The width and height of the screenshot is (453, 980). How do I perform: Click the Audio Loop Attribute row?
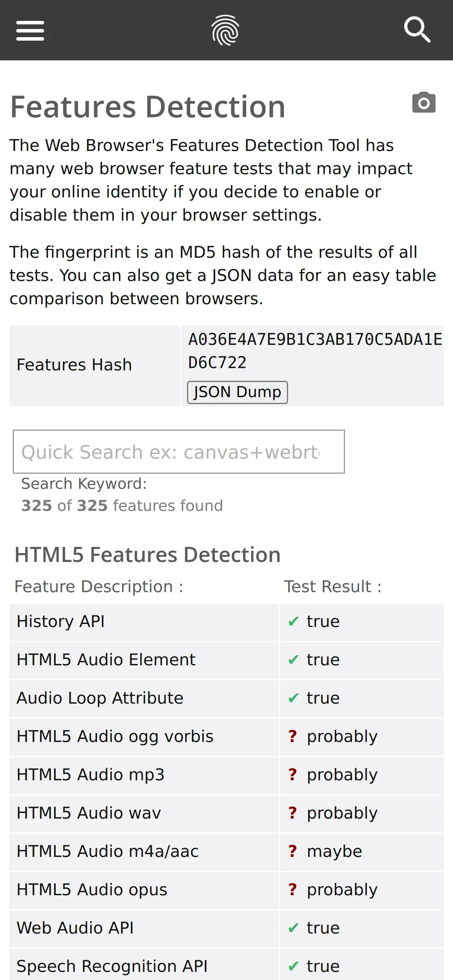point(100,698)
